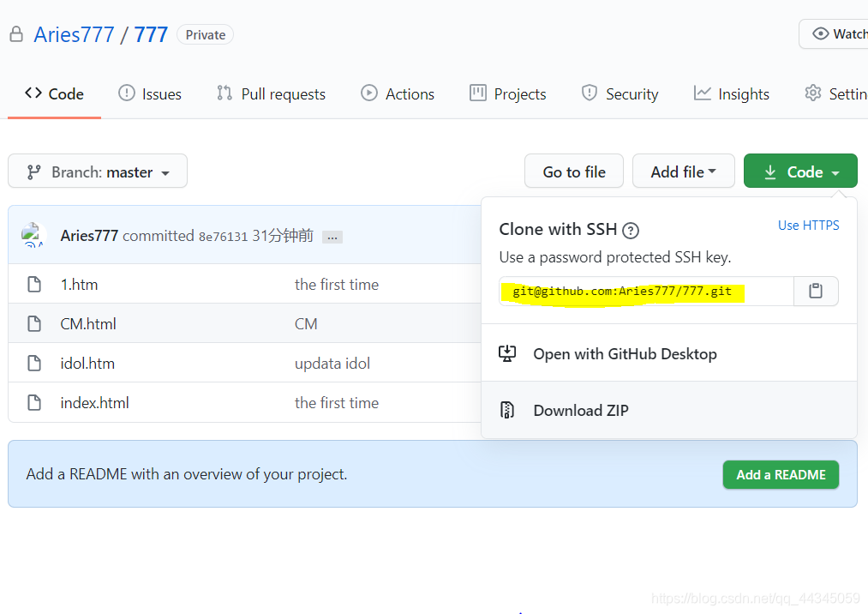Click the file icon next to idol.htm

(x=34, y=364)
